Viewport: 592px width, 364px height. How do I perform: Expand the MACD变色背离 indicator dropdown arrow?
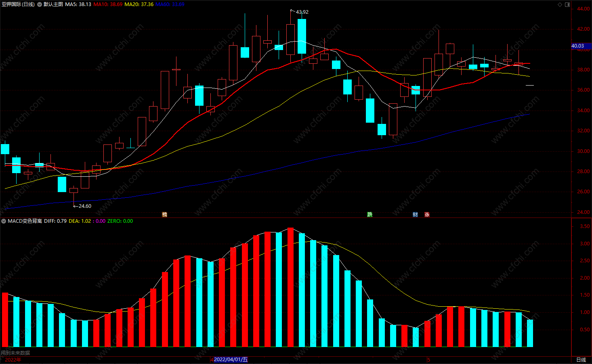(4, 221)
